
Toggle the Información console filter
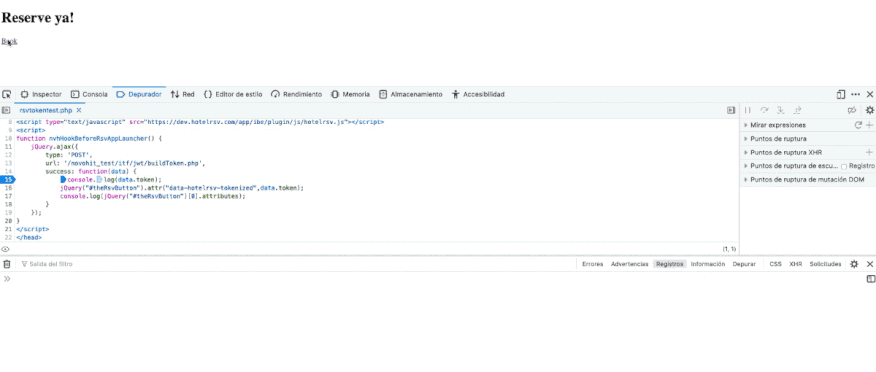click(708, 264)
